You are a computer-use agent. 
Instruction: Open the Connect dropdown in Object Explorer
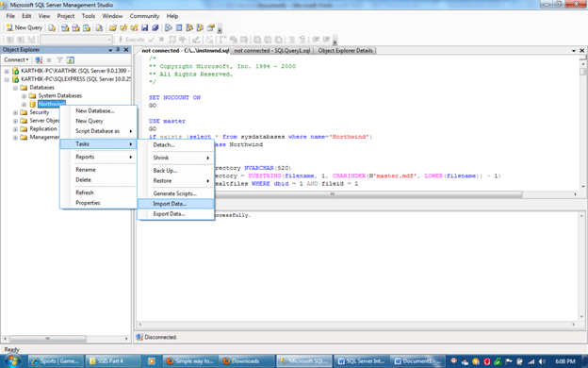pos(16,59)
